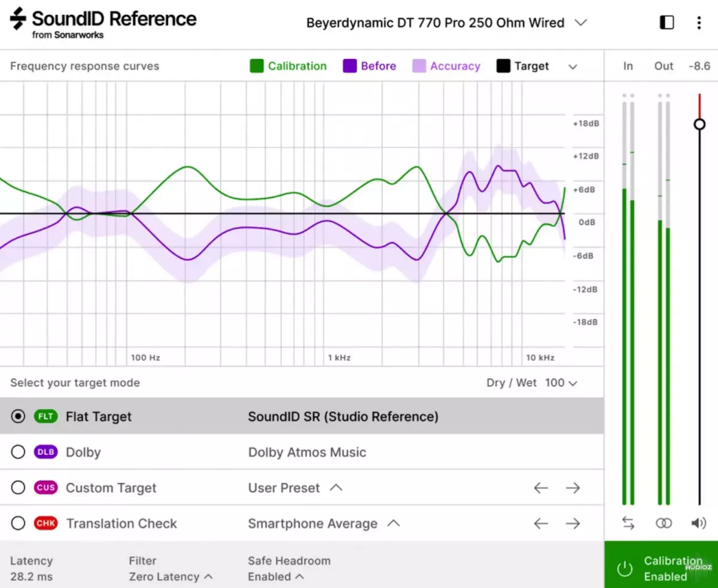
Task: Go to previous Custom Target preset
Action: (x=541, y=488)
